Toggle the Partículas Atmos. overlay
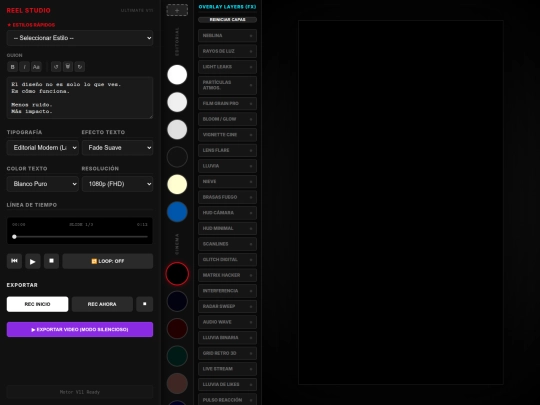The height and width of the screenshot is (405, 540). [227, 85]
